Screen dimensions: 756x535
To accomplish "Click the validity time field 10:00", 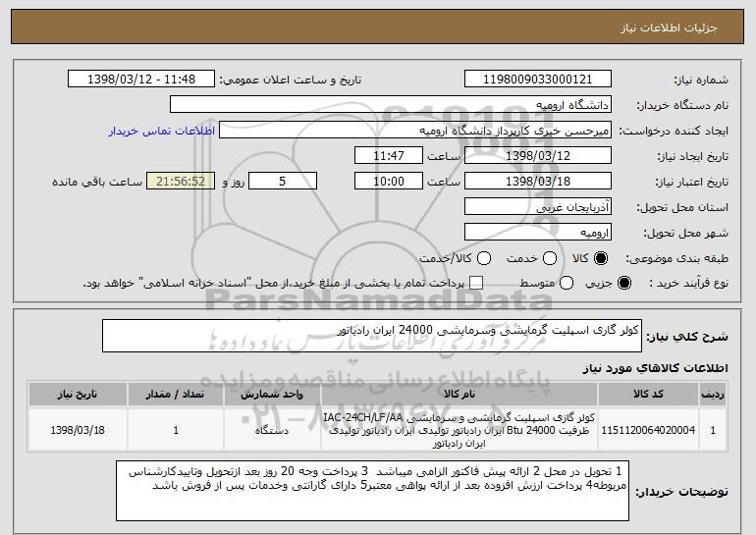I will coord(389,182).
